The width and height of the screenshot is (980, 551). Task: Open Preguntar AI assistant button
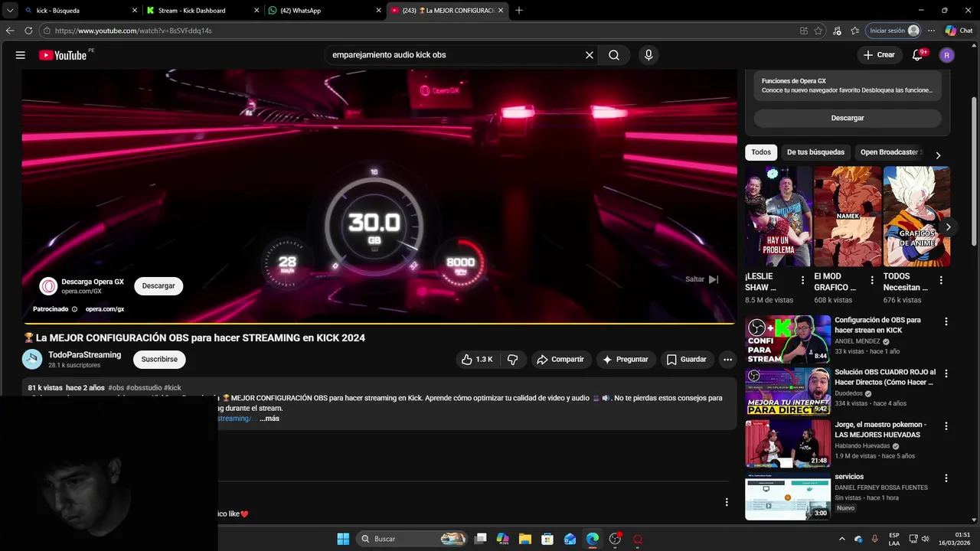(x=626, y=360)
